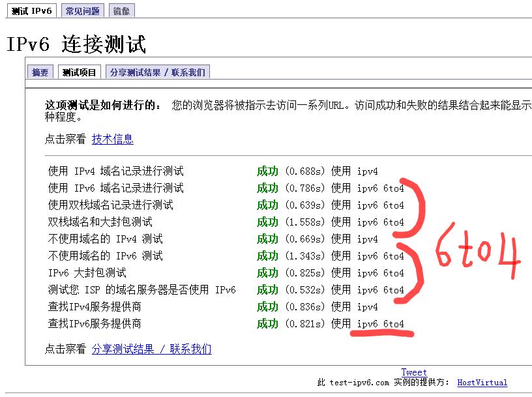Click the Tweet link

tap(414, 372)
